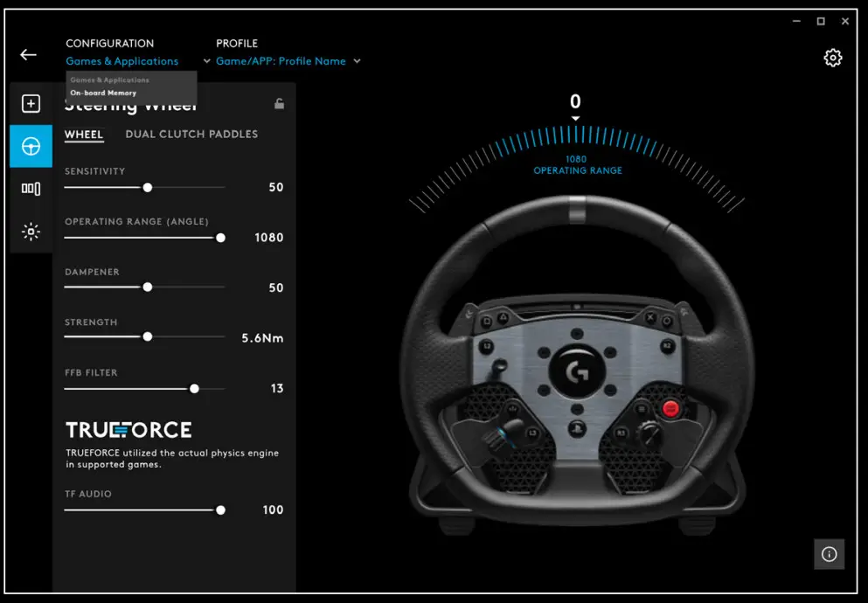Open the Settings gear icon
Image resolution: width=868 pixels, height=603 pixels.
833,57
